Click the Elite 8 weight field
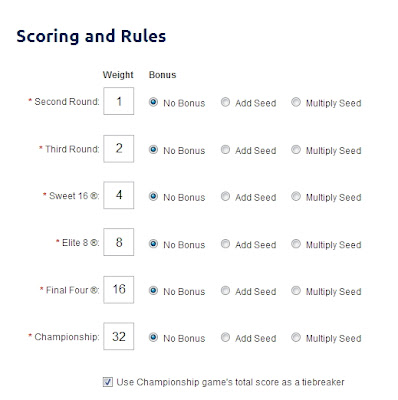 coord(119,242)
